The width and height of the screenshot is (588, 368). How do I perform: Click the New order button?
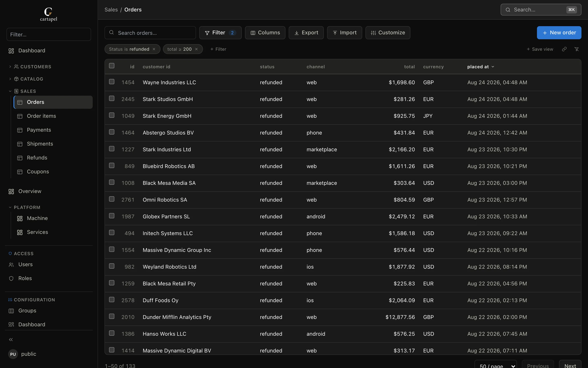click(559, 33)
